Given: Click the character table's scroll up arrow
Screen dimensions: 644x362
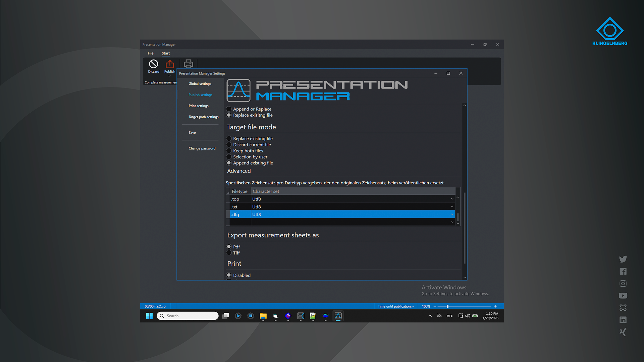Looking at the screenshot, I should 458,197.
